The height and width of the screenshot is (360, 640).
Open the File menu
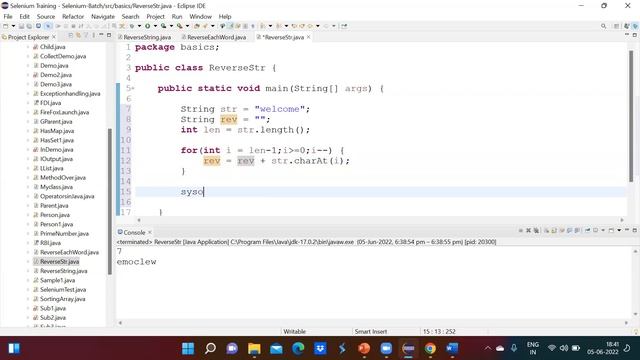pyautogui.click(x=8, y=16)
